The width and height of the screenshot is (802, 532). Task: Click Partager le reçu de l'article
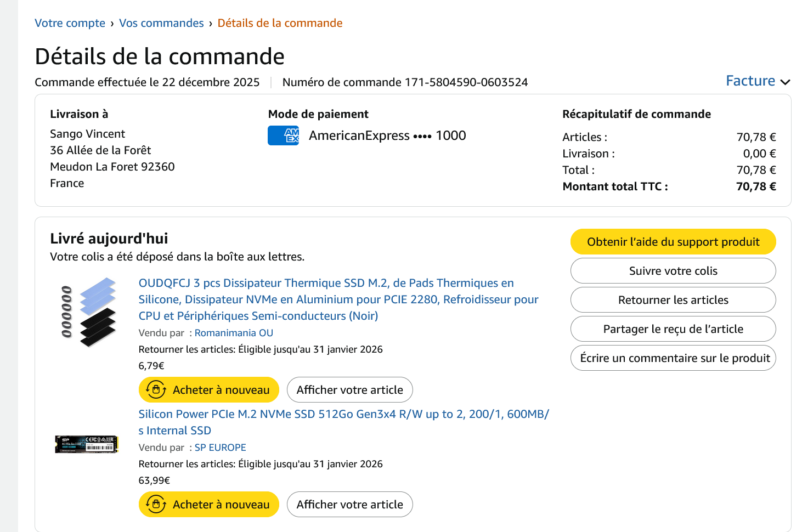point(673,329)
